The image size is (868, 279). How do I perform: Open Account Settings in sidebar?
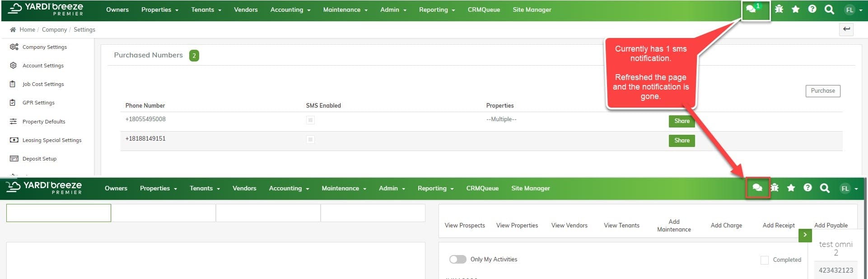(43, 66)
